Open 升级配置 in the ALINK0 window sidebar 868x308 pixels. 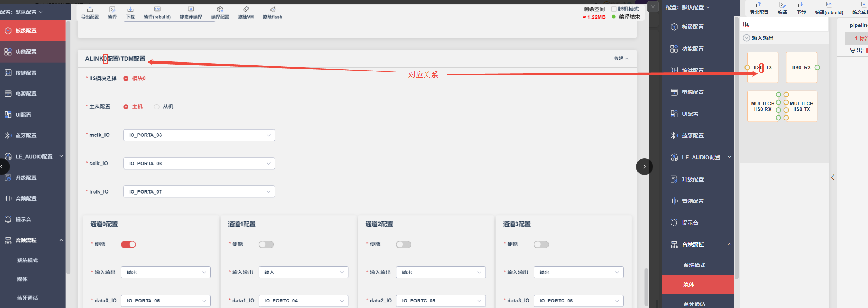coord(33,178)
